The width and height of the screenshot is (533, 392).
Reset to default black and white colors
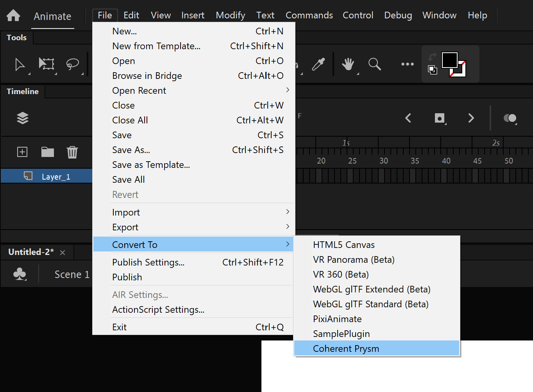432,70
